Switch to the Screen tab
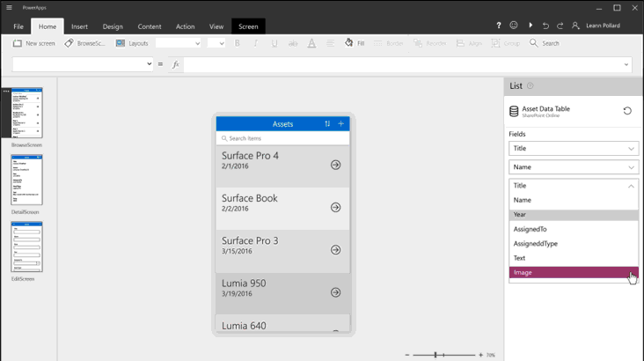644x361 pixels. click(248, 26)
